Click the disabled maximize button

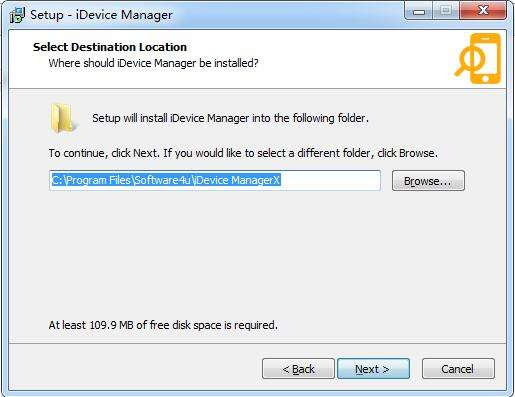(x=446, y=11)
